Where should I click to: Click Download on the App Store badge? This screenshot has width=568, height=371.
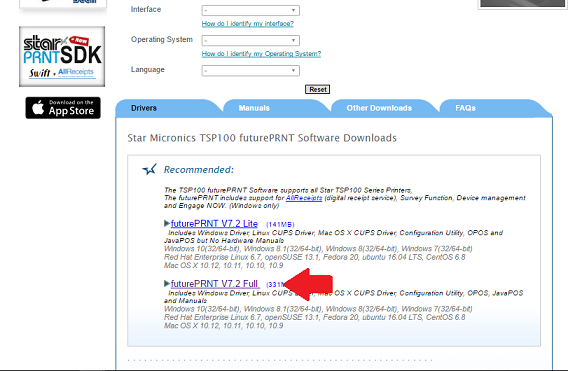63,108
